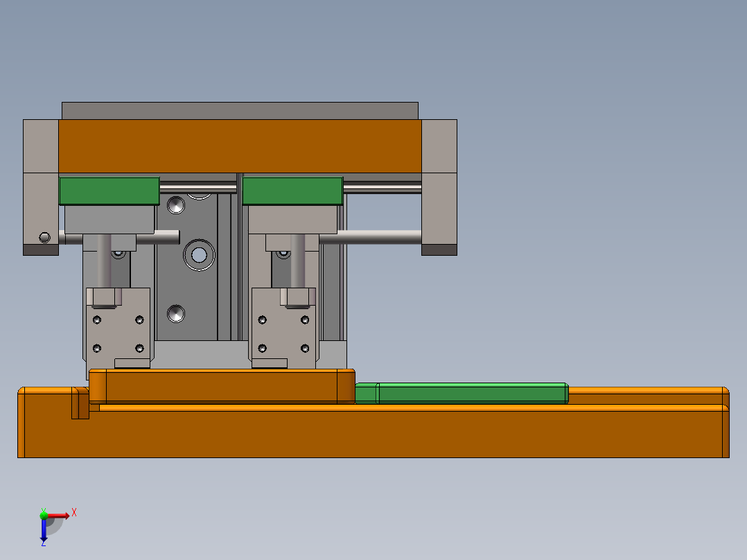
Task: Select the central counterbored hole on middle plate
Action: click(199, 255)
